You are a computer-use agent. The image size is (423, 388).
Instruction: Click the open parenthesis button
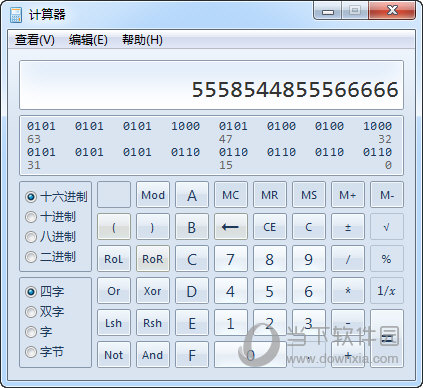click(114, 227)
